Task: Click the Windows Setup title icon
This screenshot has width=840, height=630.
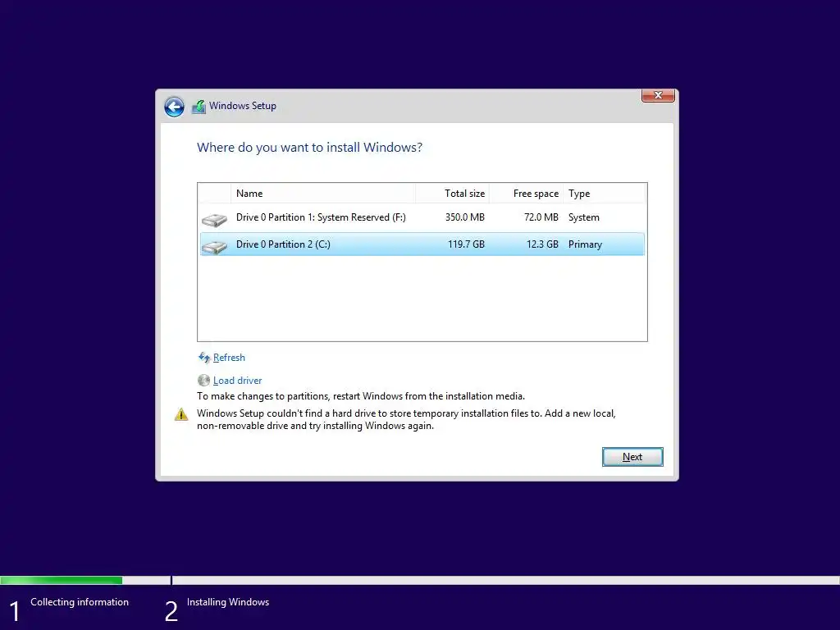Action: pyautogui.click(x=199, y=106)
